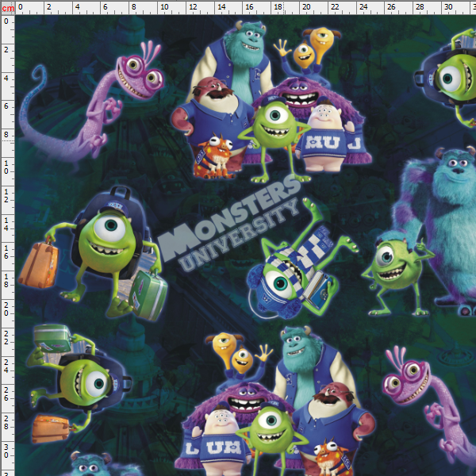The height and width of the screenshot is (476, 476).
Task: Click the Monsters University logo text
Action: [230, 228]
